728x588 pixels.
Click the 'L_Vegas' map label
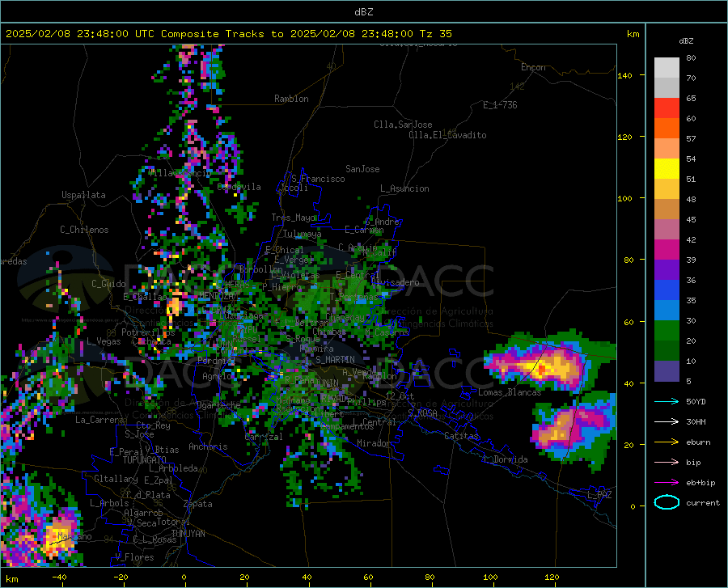104,341
